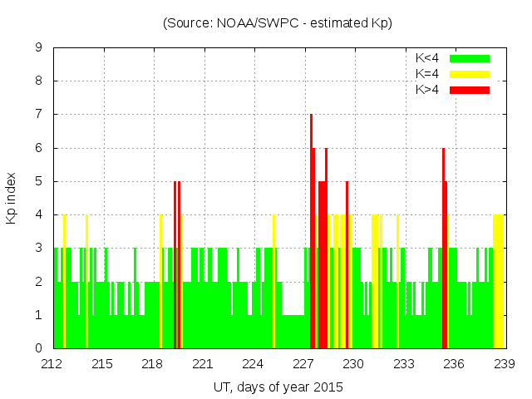Select the wide yellow bar at far right
This screenshot has height=399, width=532.
coord(498,283)
